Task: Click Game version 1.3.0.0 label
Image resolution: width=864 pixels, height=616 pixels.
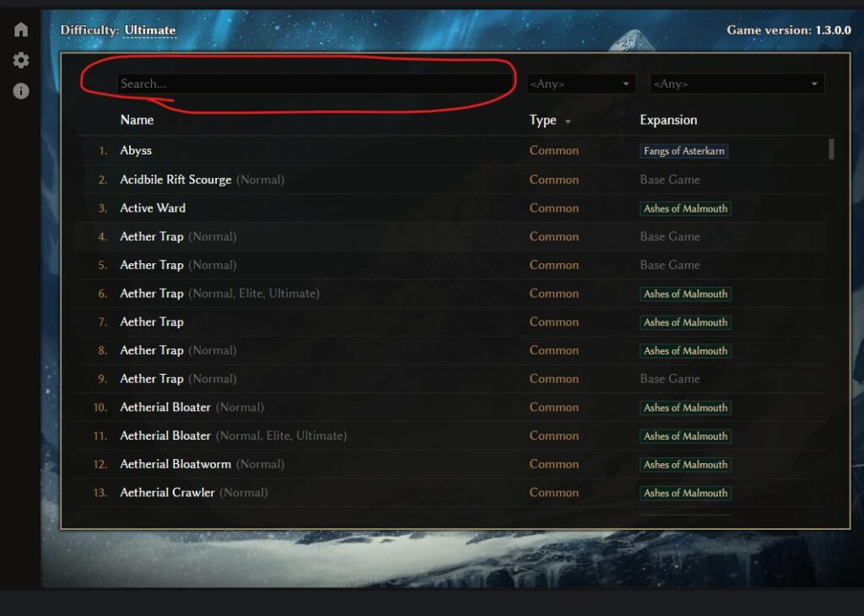Action: (x=789, y=30)
